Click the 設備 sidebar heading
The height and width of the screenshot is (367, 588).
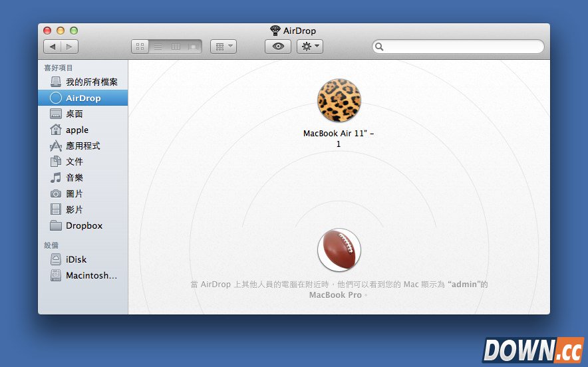click(x=51, y=245)
